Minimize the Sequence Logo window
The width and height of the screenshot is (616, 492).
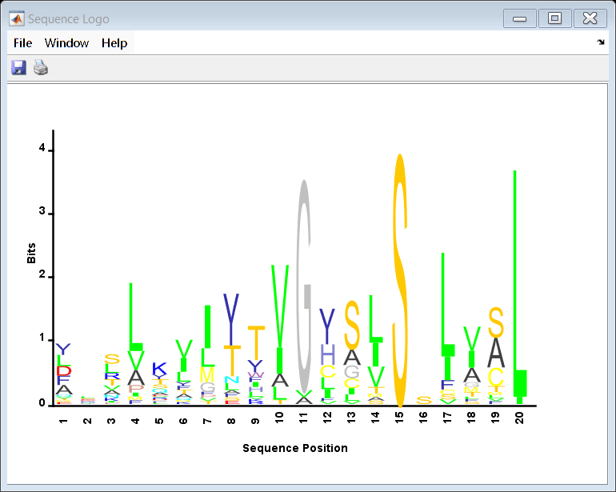(519, 18)
